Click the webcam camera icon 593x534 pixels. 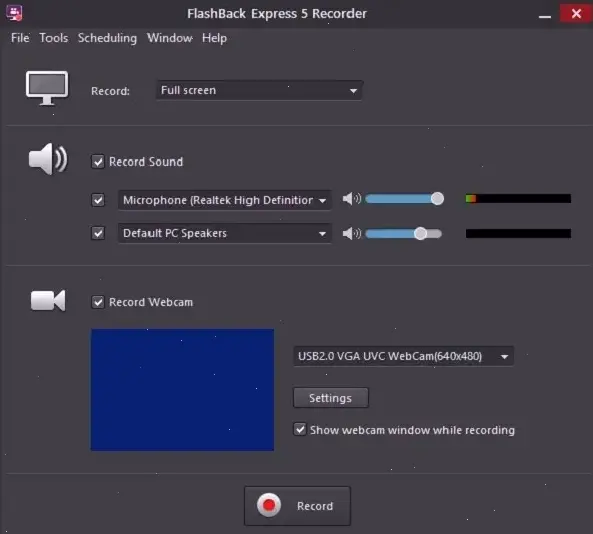click(x=48, y=301)
